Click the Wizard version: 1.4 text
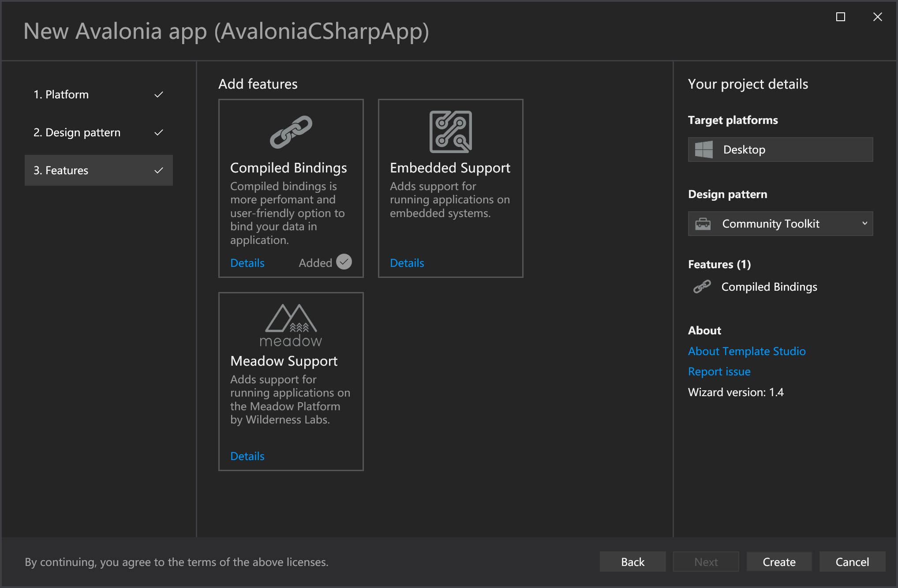The height and width of the screenshot is (588, 898). [x=736, y=392]
